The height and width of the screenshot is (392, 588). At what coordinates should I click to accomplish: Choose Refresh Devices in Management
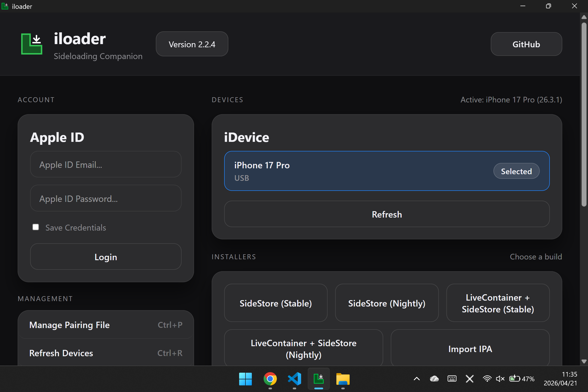[x=106, y=353]
